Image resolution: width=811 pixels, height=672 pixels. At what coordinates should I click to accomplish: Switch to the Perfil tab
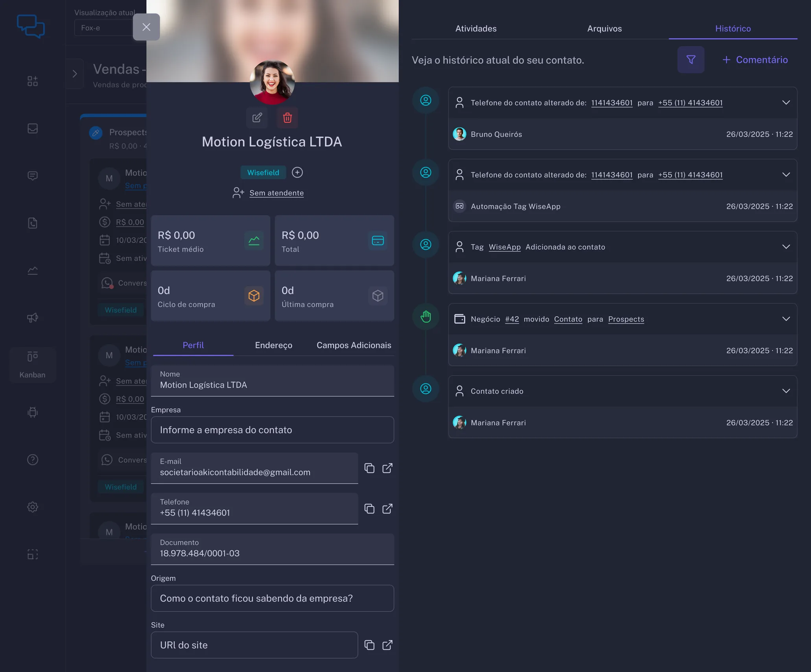pos(193,345)
